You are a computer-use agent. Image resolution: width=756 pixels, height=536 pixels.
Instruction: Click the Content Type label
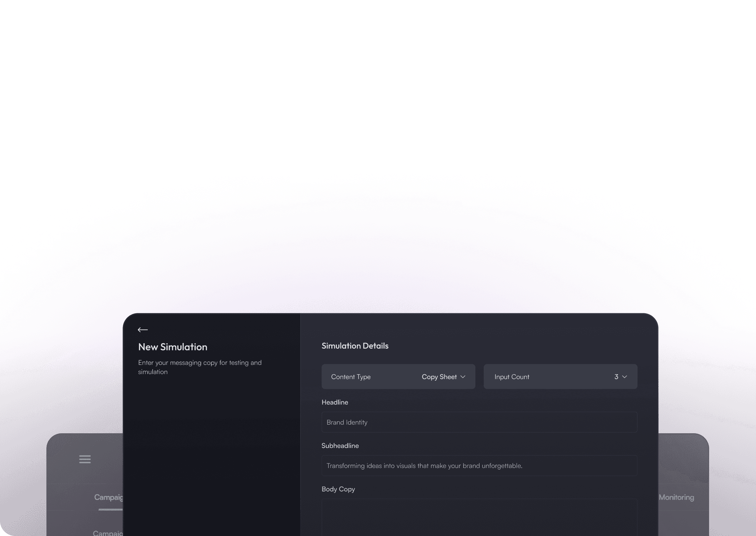click(351, 376)
